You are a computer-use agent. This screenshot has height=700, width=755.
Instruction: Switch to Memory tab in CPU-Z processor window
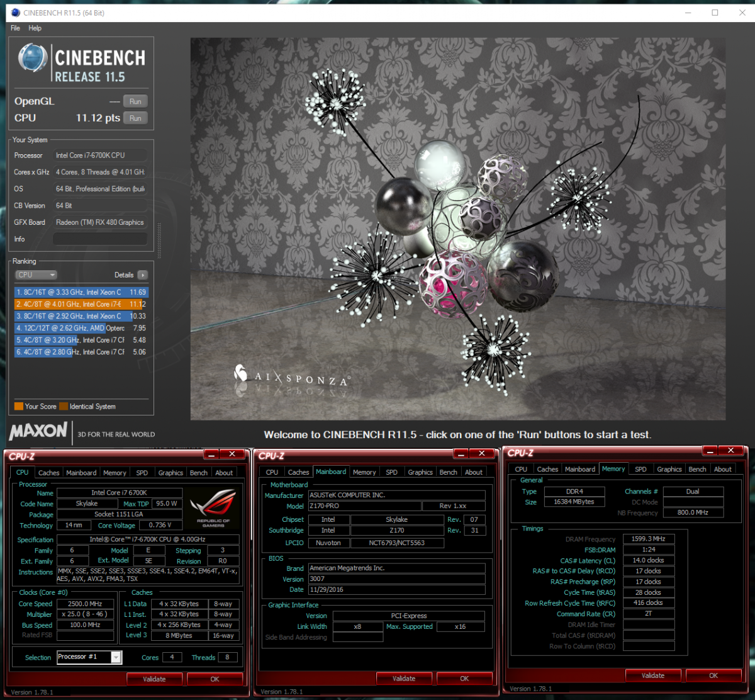point(115,473)
